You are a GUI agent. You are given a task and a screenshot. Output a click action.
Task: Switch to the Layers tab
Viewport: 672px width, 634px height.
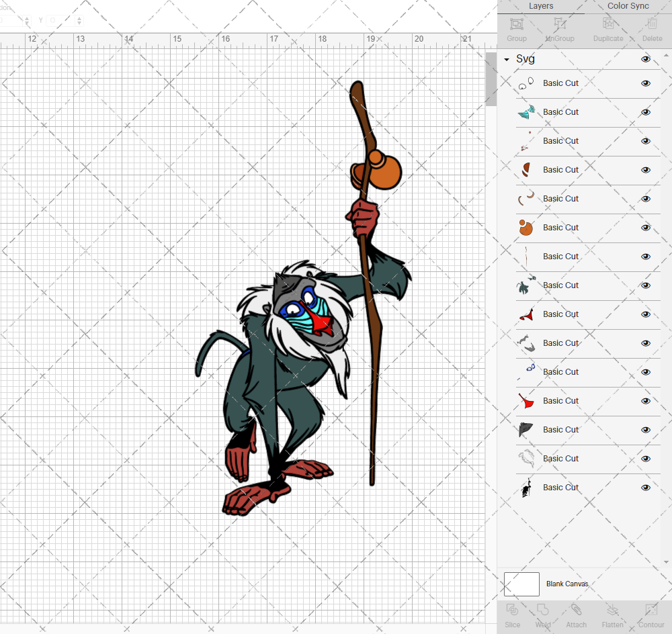point(541,6)
